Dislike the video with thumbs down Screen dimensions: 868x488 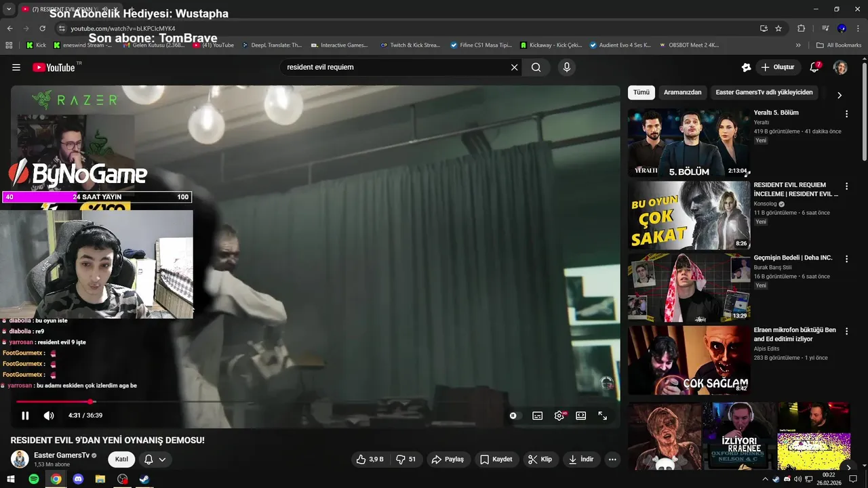[x=406, y=459]
